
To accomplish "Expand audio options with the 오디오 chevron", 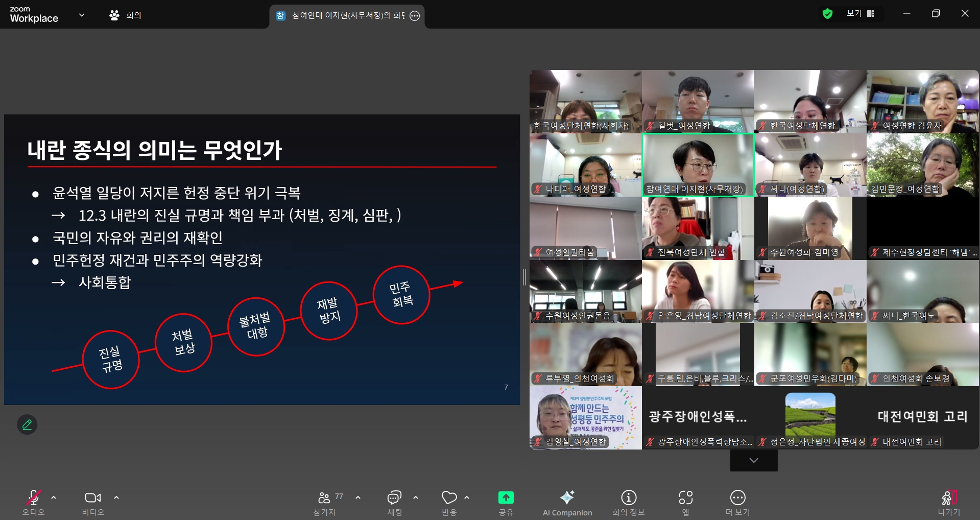I will 53,498.
